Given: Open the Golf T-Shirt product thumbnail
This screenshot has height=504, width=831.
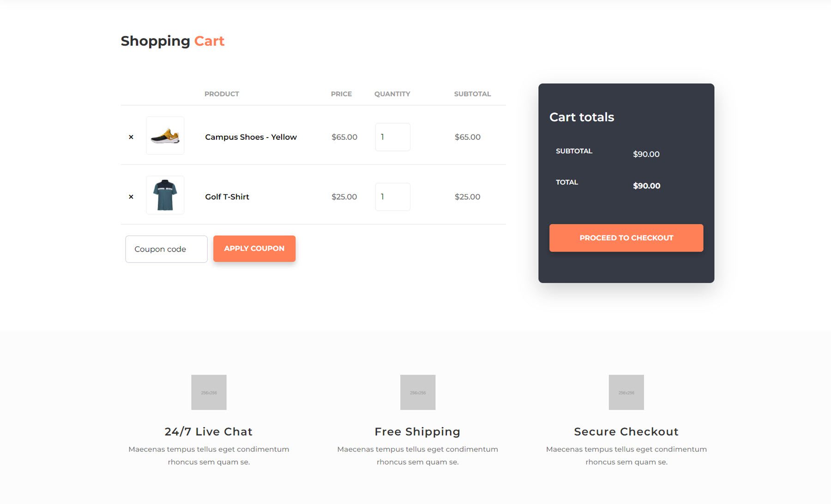Looking at the screenshot, I should click(x=164, y=195).
